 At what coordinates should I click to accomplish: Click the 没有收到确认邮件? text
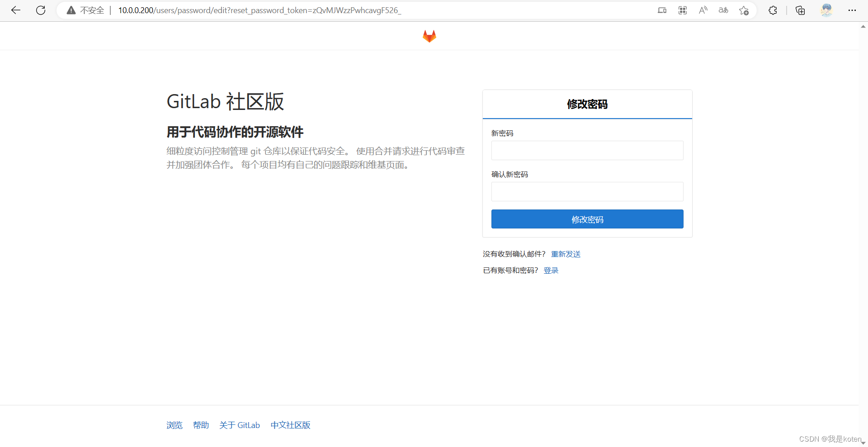pos(514,254)
